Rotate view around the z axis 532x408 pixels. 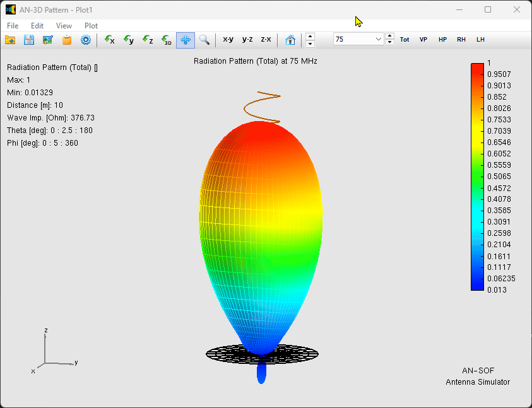click(x=148, y=40)
